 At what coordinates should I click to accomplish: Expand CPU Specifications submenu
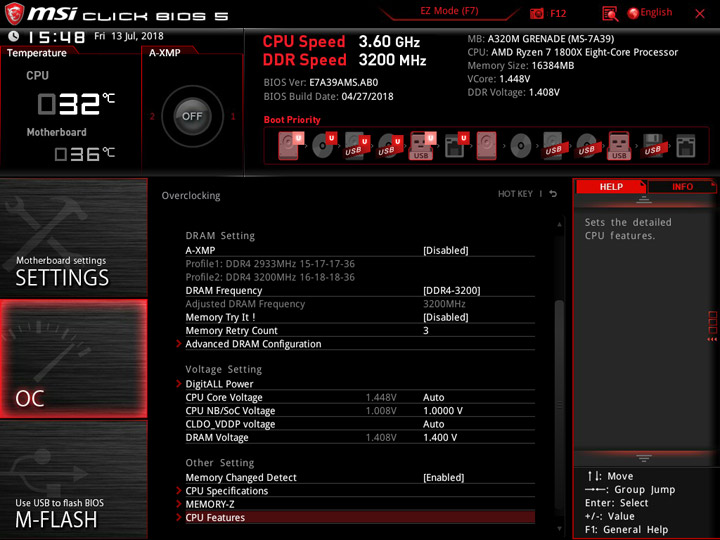pyautogui.click(x=226, y=490)
